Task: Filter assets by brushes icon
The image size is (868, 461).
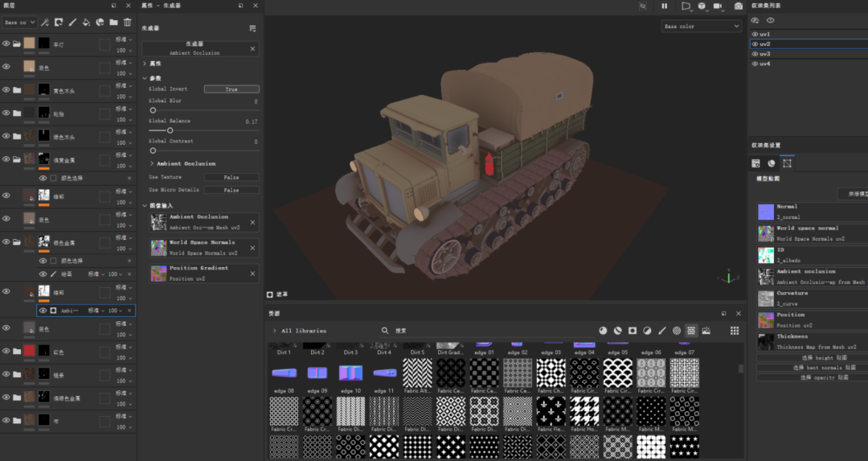Action: [662, 331]
